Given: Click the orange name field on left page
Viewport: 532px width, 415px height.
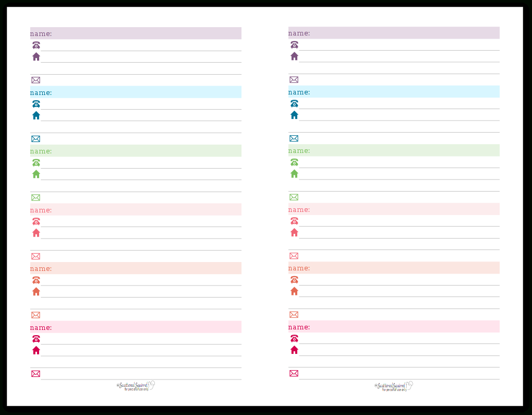Looking at the screenshot, I should [136, 268].
